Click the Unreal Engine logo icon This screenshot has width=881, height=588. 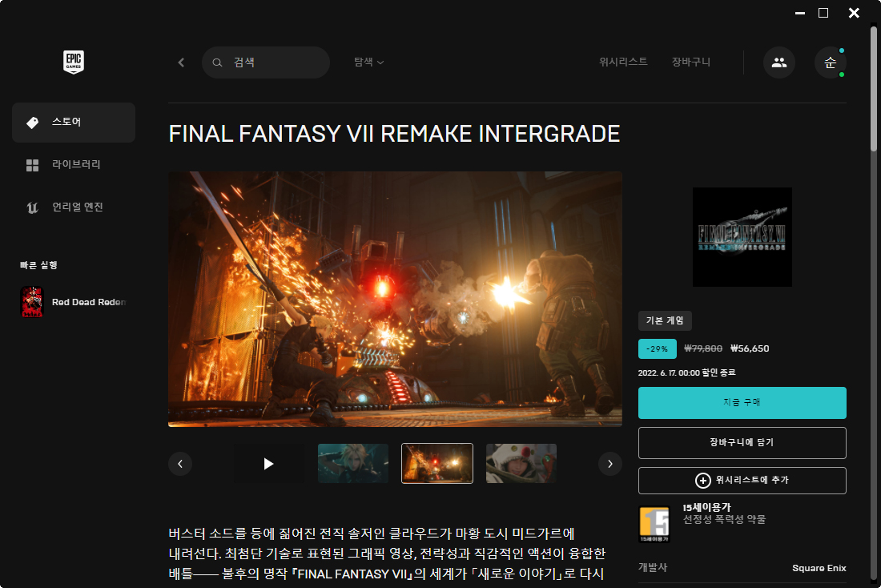pos(33,208)
